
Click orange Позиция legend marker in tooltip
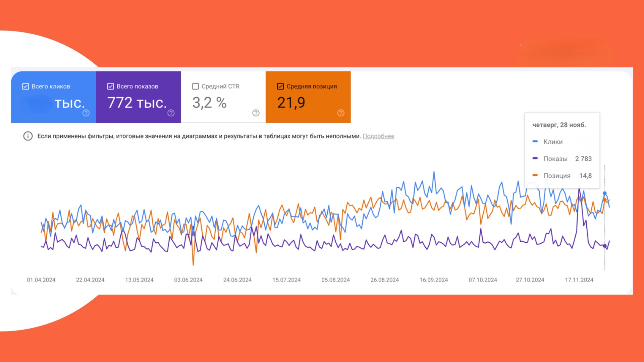click(x=535, y=175)
